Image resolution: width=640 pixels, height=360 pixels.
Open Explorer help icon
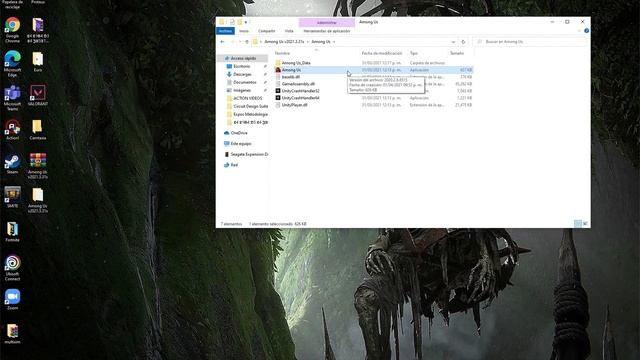[x=587, y=31]
